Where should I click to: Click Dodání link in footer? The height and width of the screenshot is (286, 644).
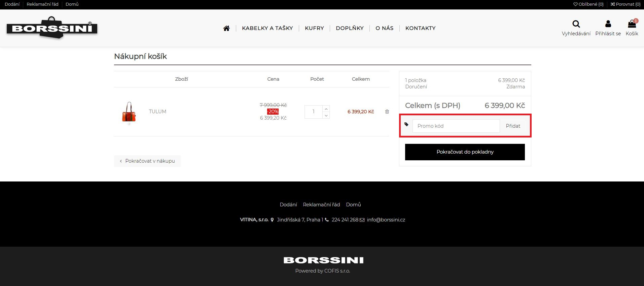tap(288, 205)
